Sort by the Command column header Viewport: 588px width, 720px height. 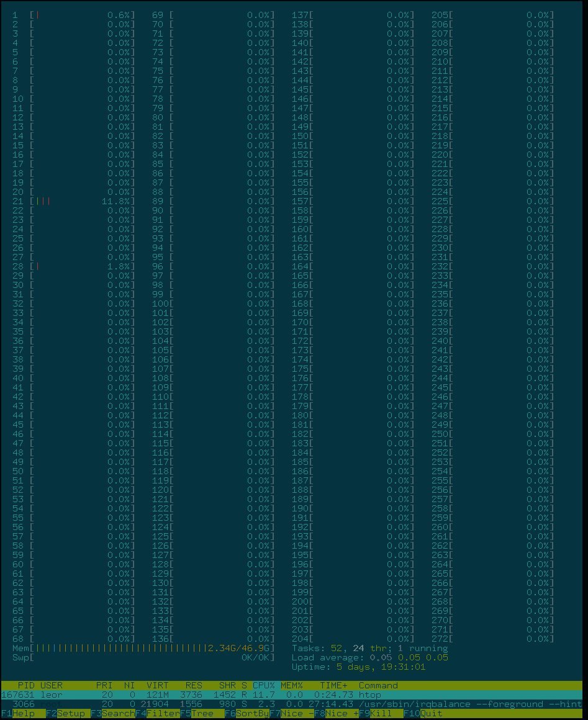click(x=378, y=685)
